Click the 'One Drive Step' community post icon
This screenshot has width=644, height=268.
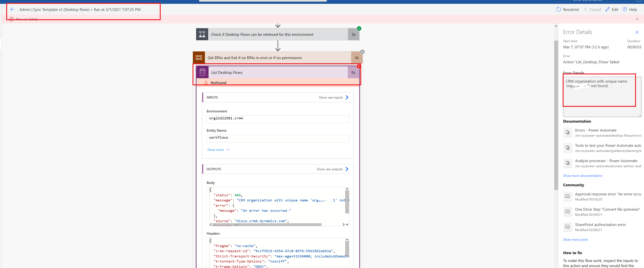[568, 211]
